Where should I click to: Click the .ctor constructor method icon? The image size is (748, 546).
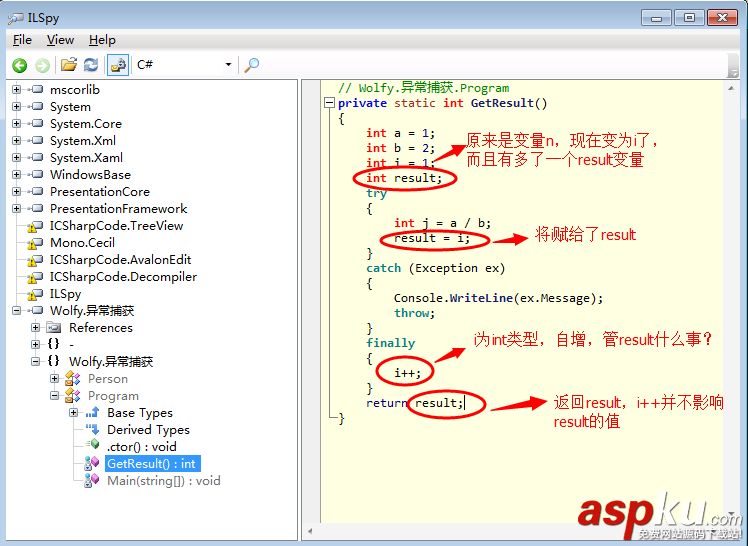point(92,445)
